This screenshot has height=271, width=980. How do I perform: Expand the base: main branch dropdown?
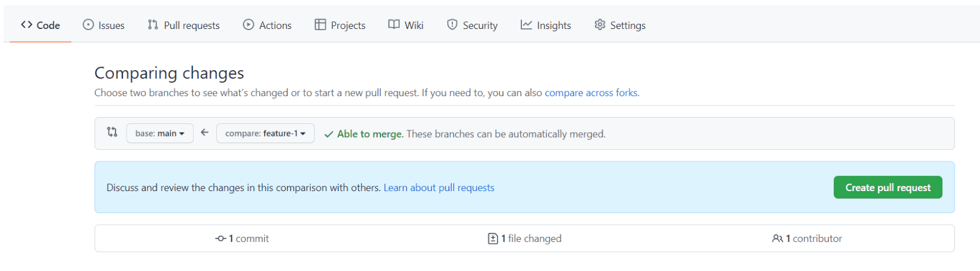(x=160, y=133)
